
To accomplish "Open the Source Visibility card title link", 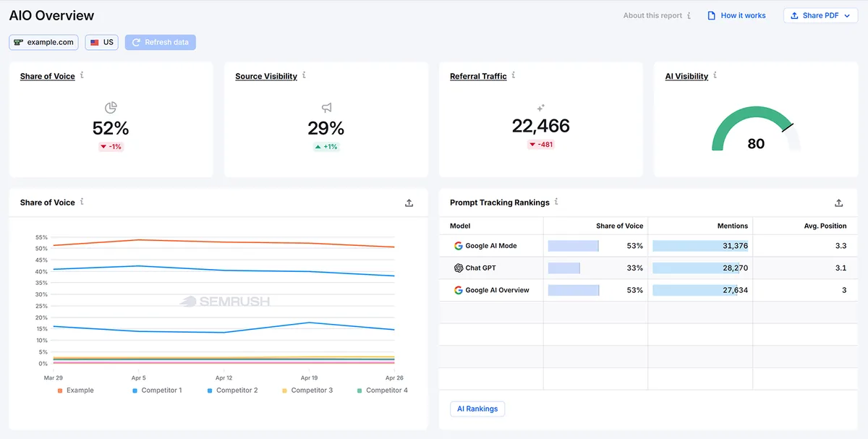I will pos(266,76).
